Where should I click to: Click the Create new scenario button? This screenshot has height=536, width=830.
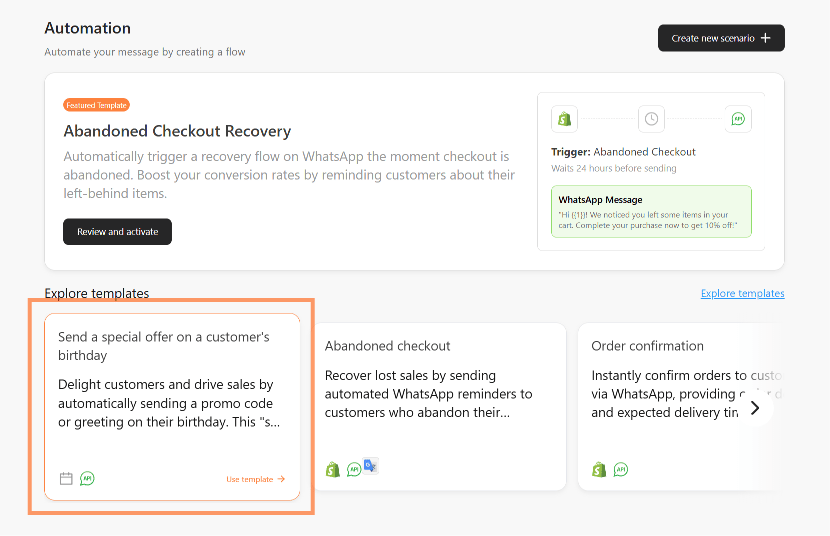721,38
